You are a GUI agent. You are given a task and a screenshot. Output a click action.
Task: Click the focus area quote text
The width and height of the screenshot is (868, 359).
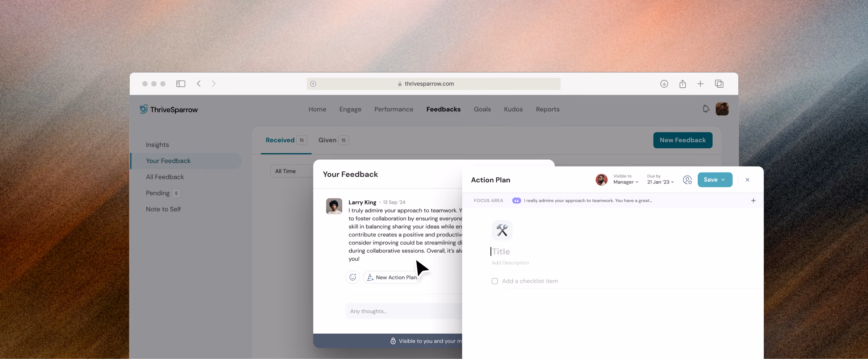coord(588,201)
